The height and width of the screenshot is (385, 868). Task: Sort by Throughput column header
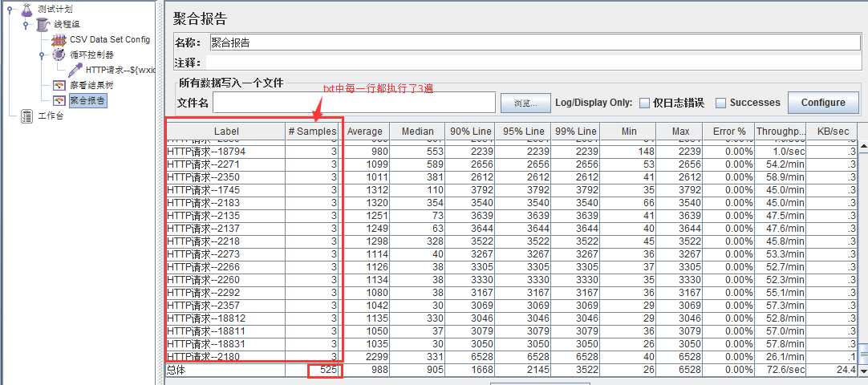(781, 131)
